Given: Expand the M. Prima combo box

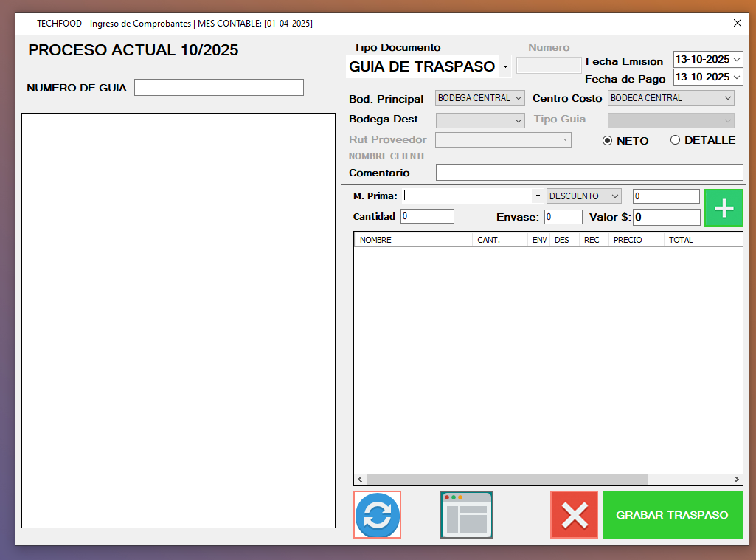Looking at the screenshot, I should (538, 196).
